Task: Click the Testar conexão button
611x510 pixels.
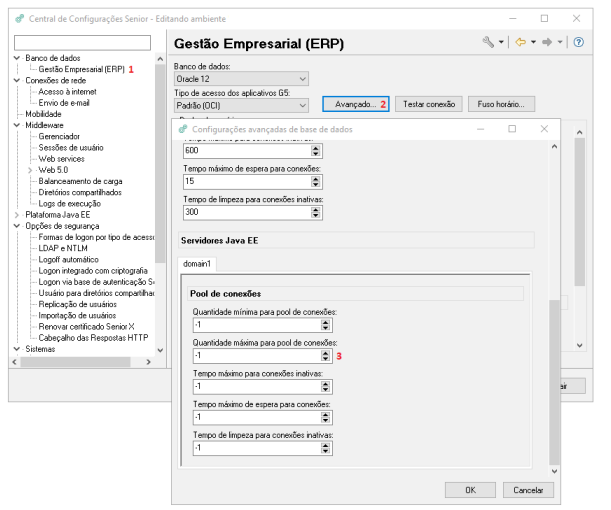Action: (429, 104)
